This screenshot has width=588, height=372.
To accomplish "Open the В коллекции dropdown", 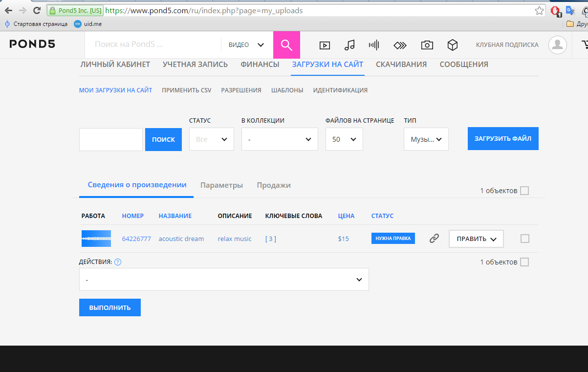I will click(x=280, y=139).
